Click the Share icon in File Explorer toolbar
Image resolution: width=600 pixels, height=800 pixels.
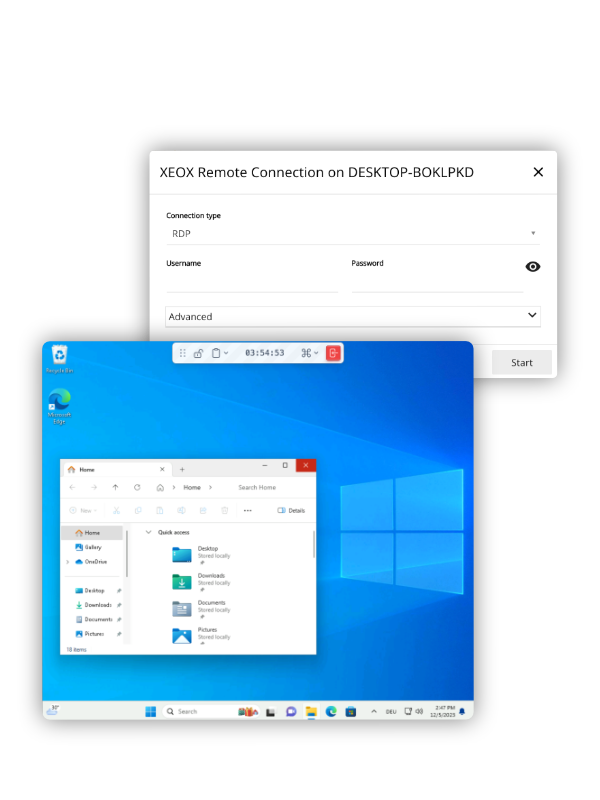pos(203,511)
